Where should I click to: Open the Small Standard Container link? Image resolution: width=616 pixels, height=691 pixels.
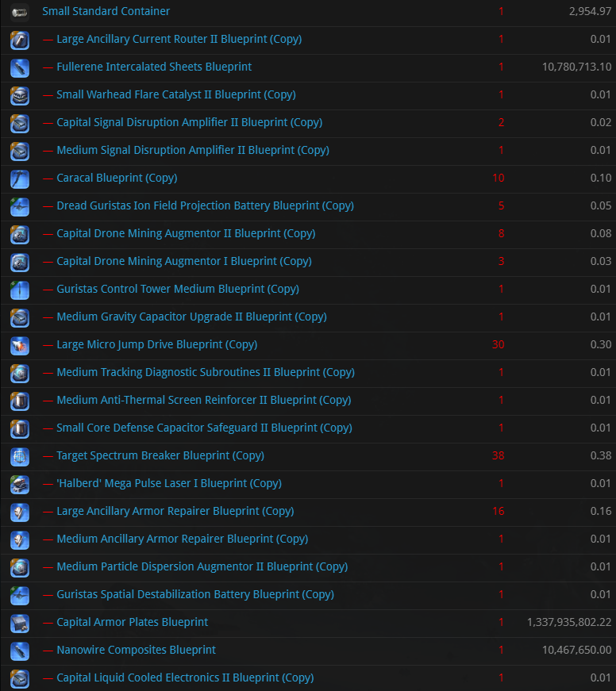[106, 11]
